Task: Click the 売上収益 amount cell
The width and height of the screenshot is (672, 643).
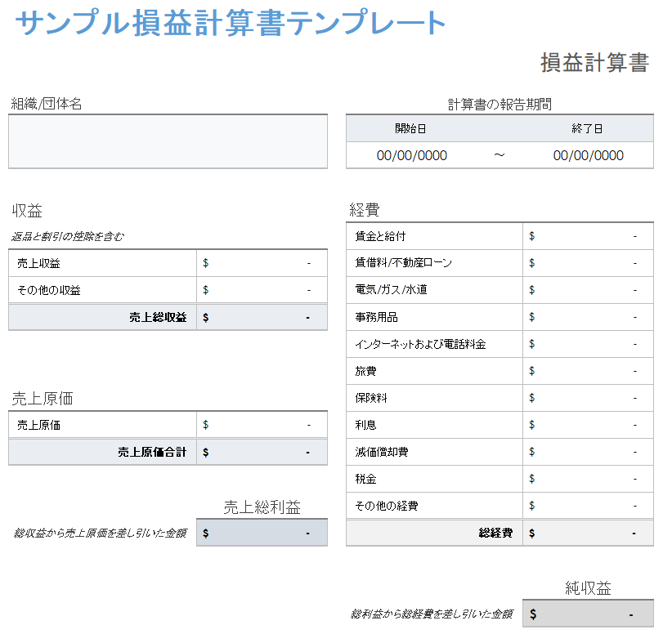Action: (262, 263)
